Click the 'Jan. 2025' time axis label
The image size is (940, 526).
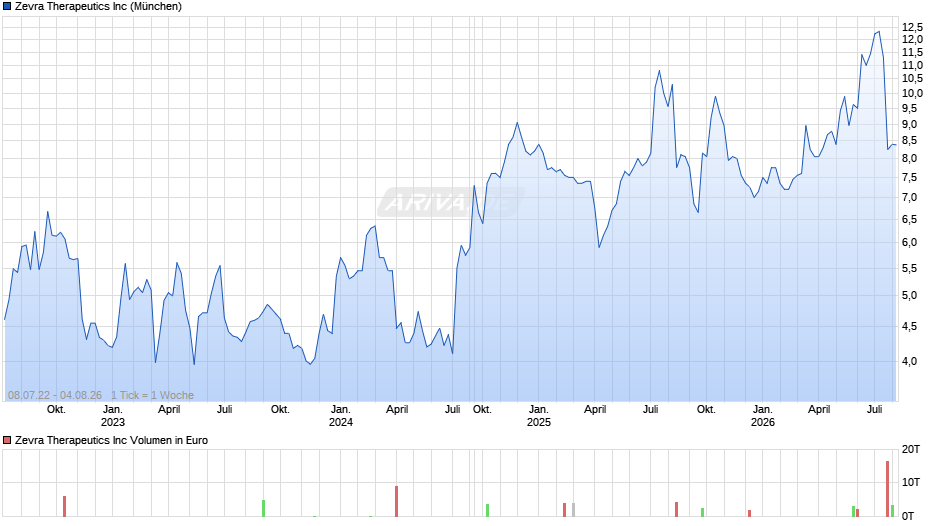click(x=538, y=416)
